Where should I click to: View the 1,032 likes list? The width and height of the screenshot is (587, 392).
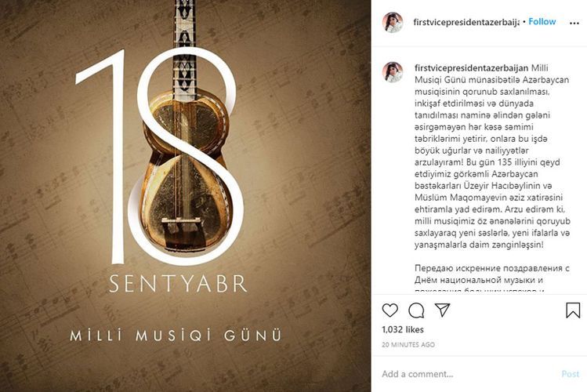[x=403, y=329]
